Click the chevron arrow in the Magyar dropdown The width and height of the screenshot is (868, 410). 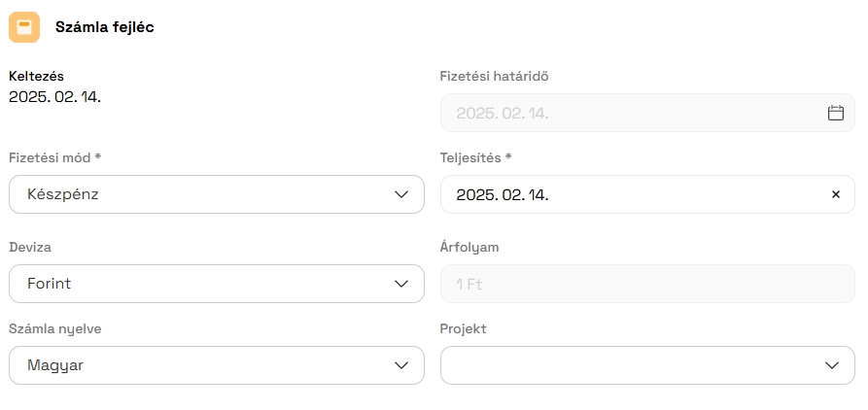click(401, 365)
